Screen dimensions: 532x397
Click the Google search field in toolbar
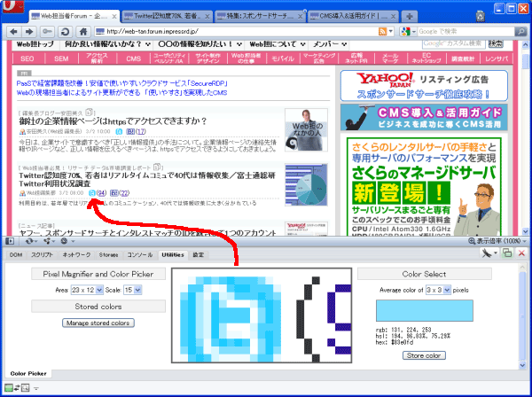pyautogui.click(x=465, y=32)
